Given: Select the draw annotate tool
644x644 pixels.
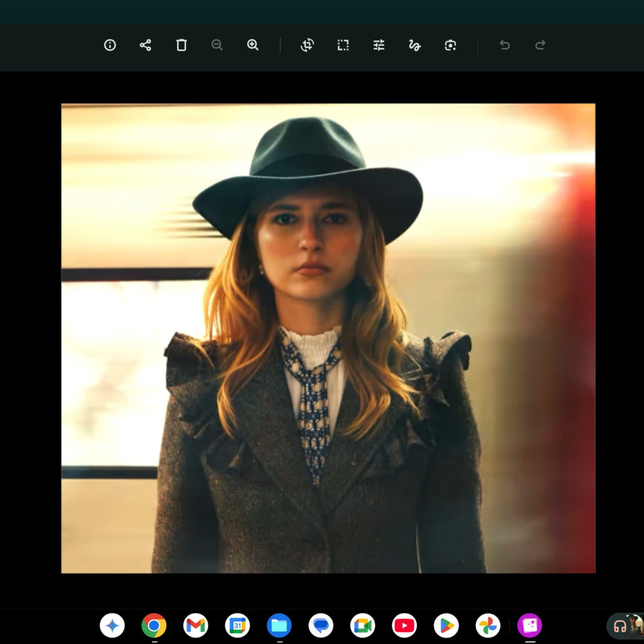Looking at the screenshot, I should [x=414, y=45].
